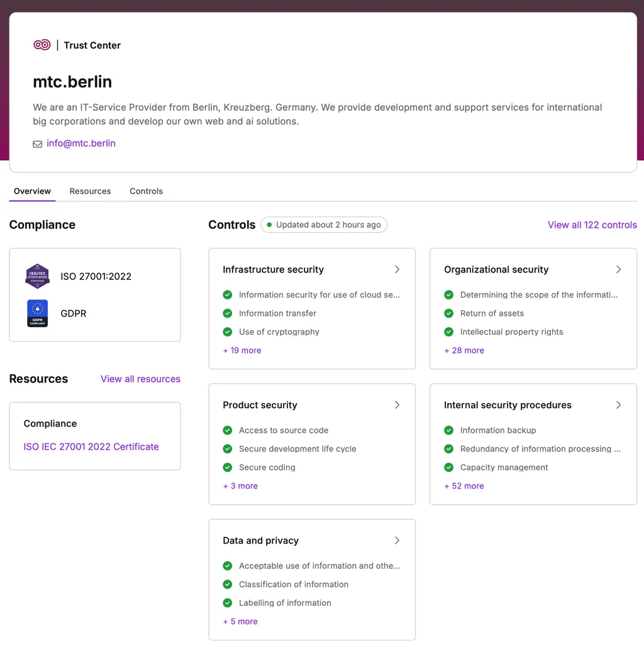Viewport: 644px width, 655px height.
Task: Expand Infrastructure security with its chevron
Action: (x=397, y=269)
